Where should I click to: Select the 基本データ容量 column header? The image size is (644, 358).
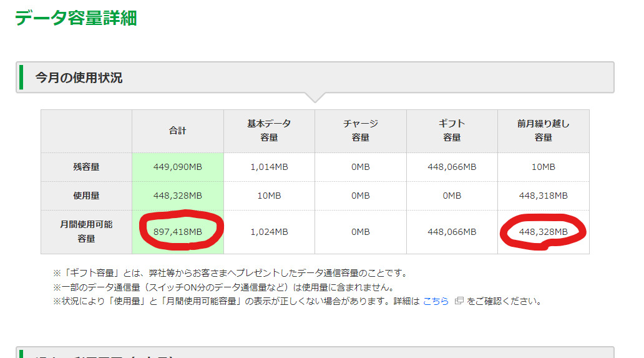click(269, 131)
